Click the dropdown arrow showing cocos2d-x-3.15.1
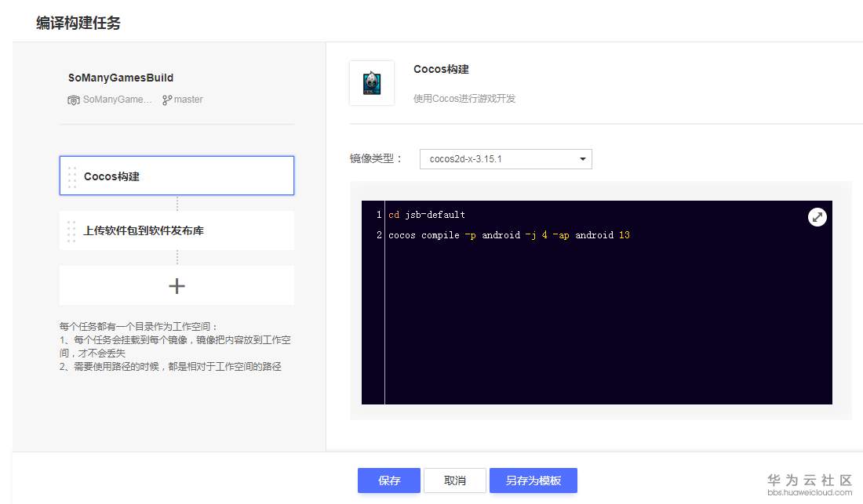This screenshot has height=504, width=863. point(582,158)
